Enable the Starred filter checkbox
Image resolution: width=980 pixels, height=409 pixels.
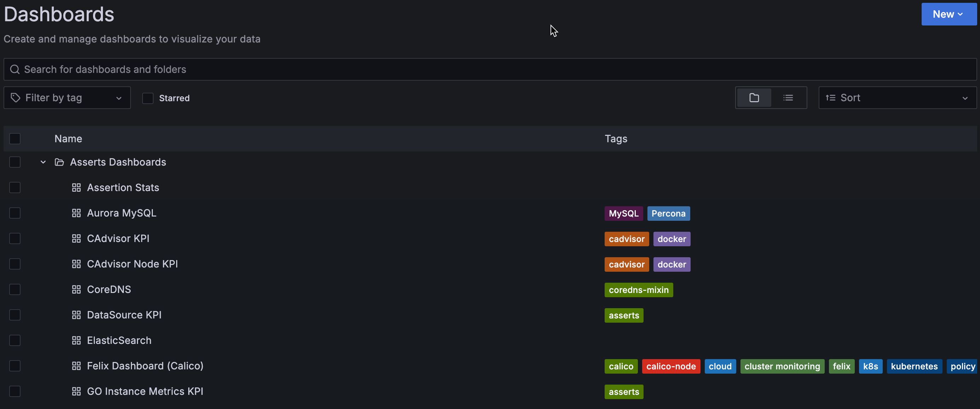147,98
